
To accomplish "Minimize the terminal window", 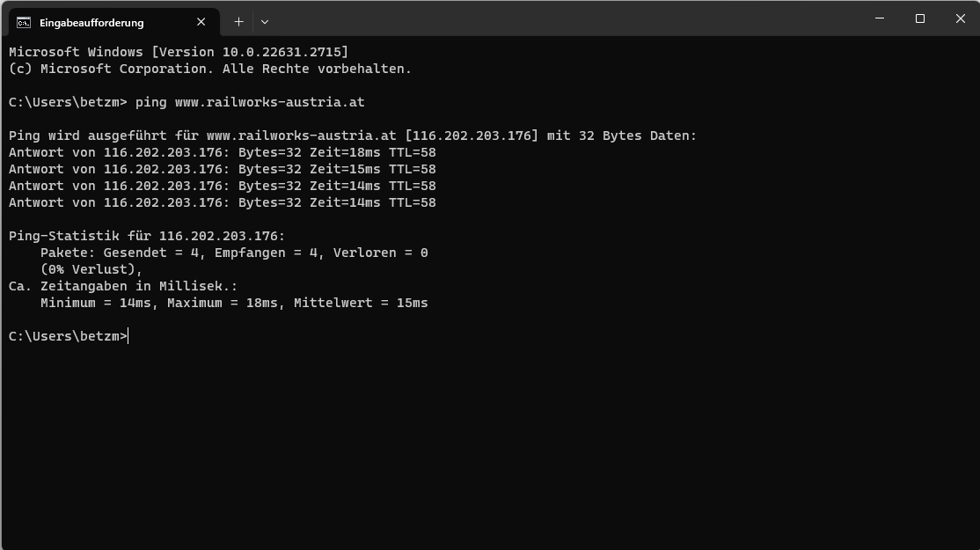I will (880, 18).
